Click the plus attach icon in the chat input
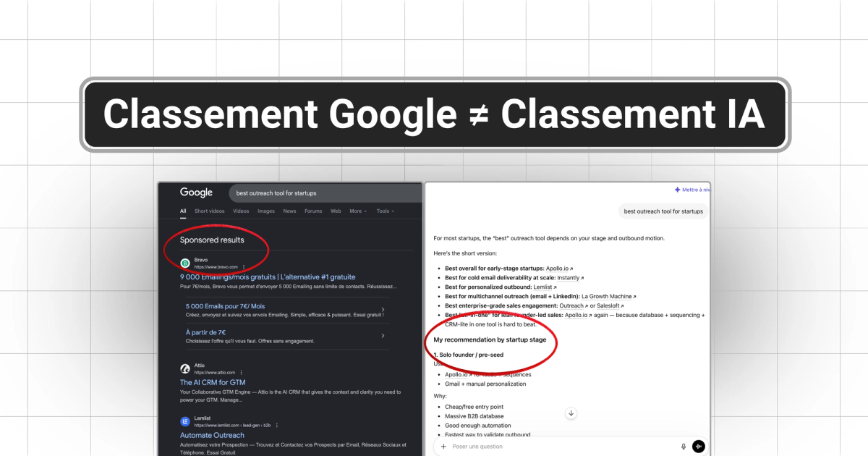The image size is (868, 456). (x=443, y=447)
